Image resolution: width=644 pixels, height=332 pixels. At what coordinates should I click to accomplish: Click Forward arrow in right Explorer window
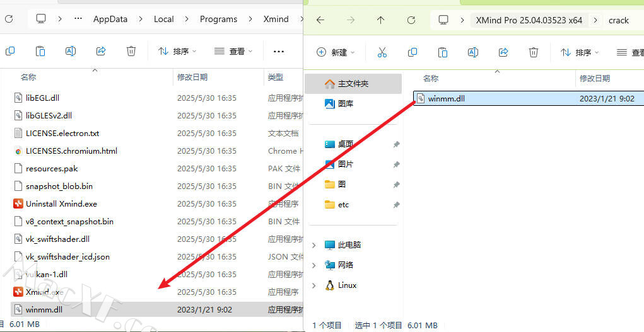[x=350, y=20]
